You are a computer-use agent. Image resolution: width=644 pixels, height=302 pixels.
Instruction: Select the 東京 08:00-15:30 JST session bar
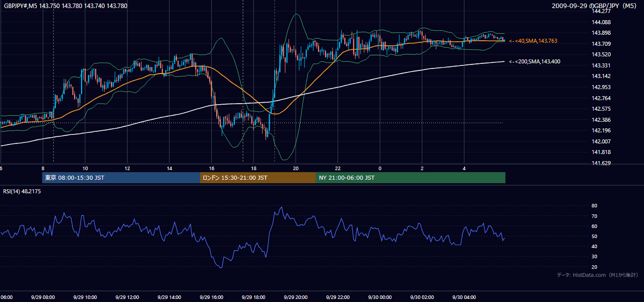click(x=121, y=178)
